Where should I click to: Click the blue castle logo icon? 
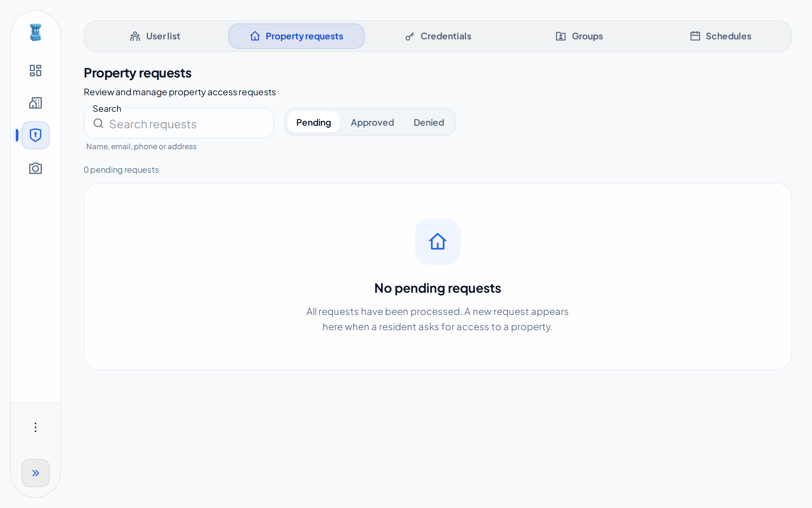[36, 32]
